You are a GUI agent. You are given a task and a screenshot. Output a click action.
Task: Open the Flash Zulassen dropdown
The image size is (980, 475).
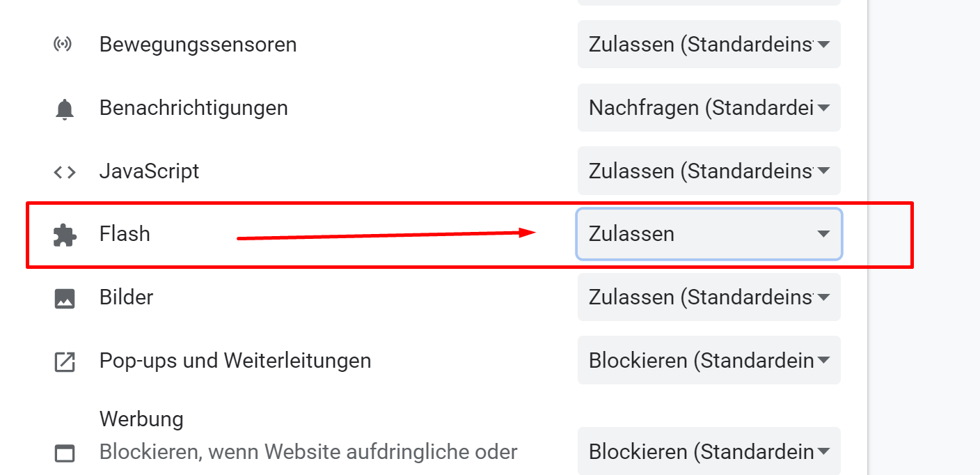pyautogui.click(x=709, y=234)
